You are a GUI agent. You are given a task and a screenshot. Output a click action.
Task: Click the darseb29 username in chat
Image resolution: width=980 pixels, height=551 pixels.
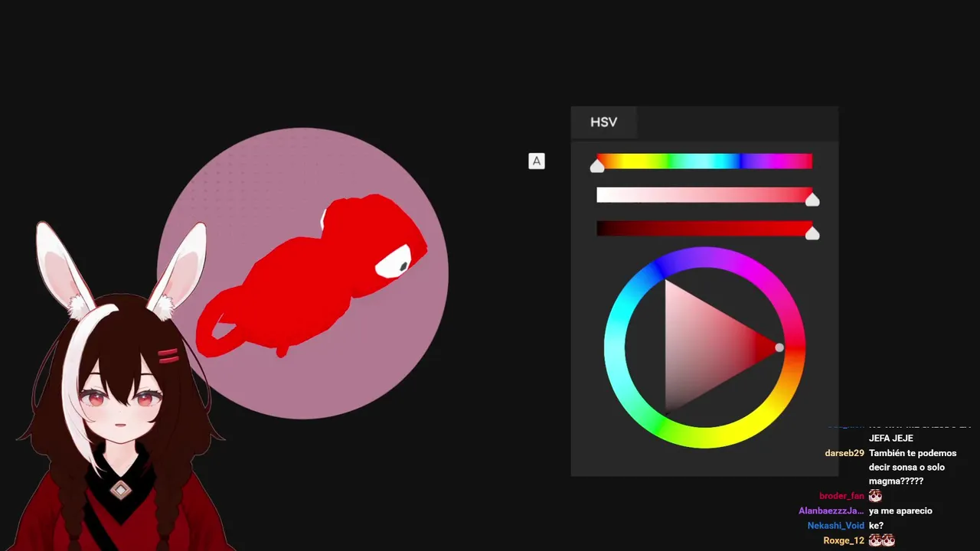844,453
